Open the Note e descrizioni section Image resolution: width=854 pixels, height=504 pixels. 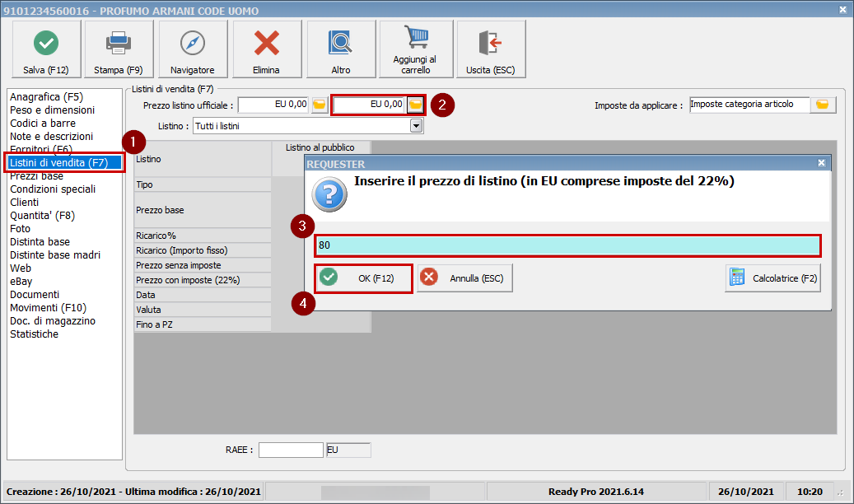(51, 136)
